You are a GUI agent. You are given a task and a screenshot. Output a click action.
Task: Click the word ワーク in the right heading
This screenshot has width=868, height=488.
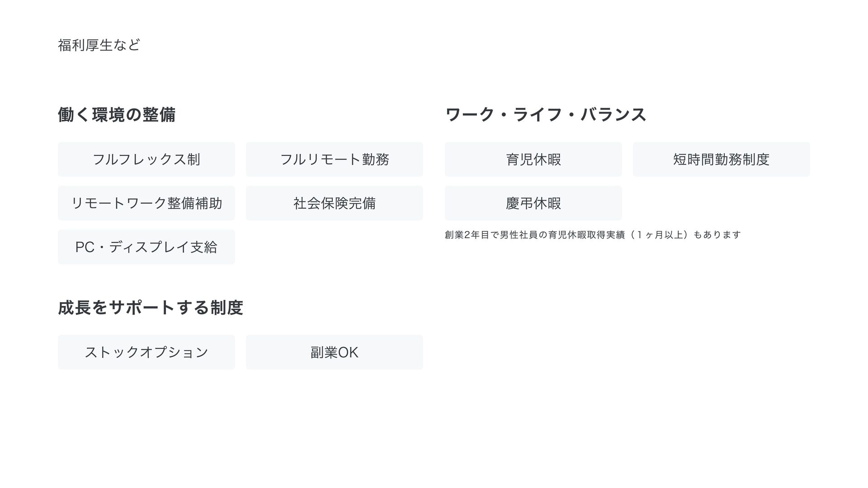[470, 115]
